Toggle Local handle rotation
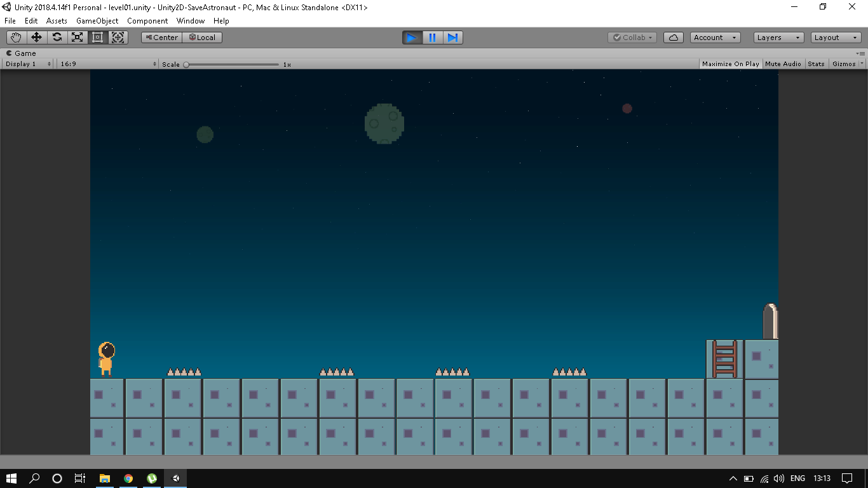Screen dimensions: 868x488 202,37
